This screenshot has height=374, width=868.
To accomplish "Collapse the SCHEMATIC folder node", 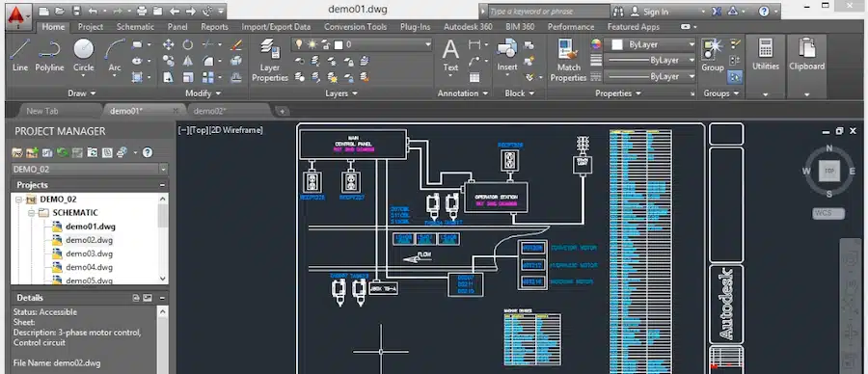I will 31,212.
